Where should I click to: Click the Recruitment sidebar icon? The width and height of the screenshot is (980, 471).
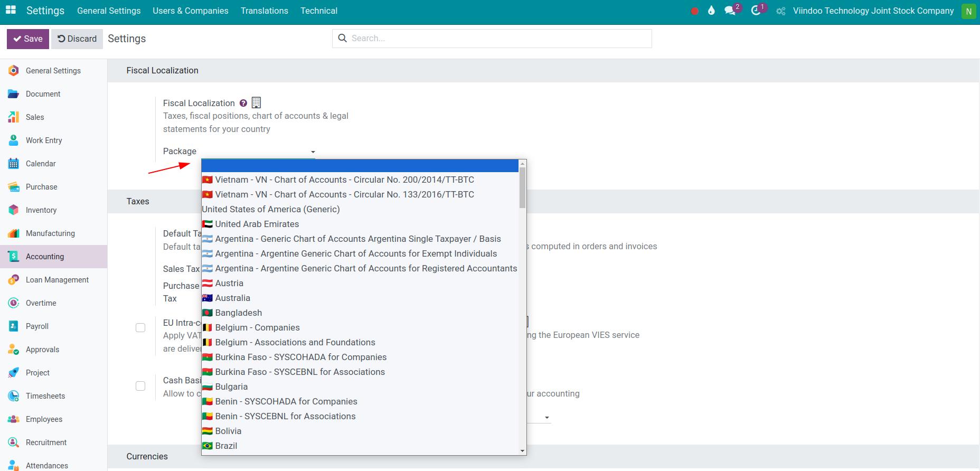click(x=14, y=442)
